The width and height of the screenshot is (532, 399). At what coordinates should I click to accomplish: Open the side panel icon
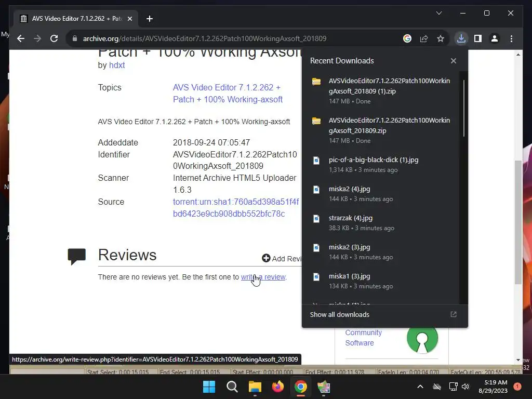[478, 38]
